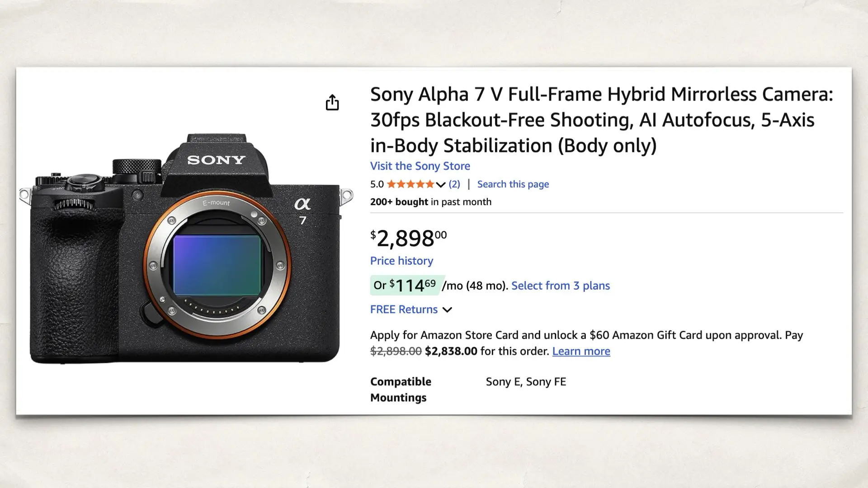The width and height of the screenshot is (868, 488).
Task: Click Sony E, Sony FE compatible mountings value
Action: click(x=525, y=382)
